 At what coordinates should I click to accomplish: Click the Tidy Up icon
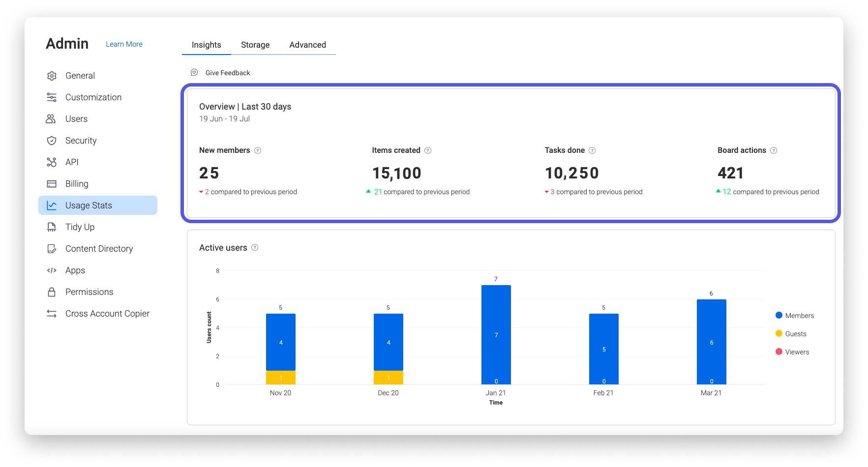point(52,227)
